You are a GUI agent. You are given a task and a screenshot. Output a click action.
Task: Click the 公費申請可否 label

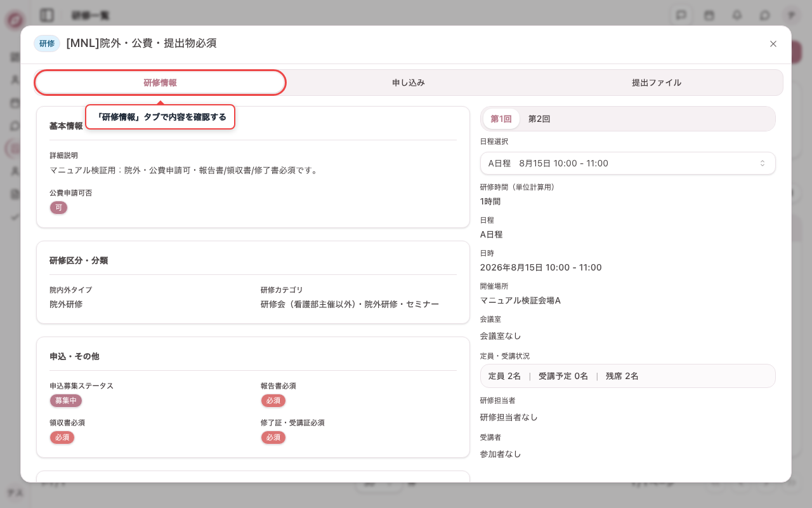[x=71, y=193]
